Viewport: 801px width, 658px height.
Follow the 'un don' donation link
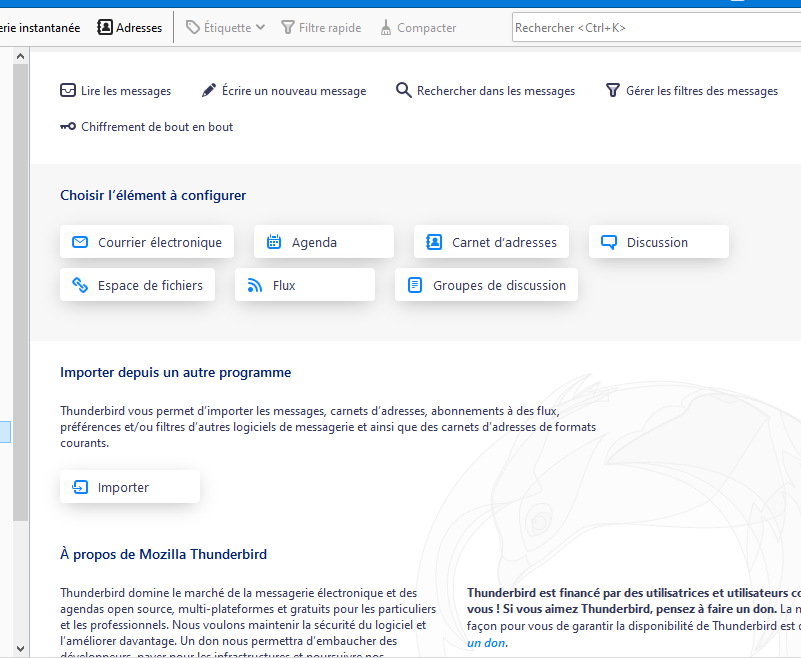pyautogui.click(x=486, y=643)
